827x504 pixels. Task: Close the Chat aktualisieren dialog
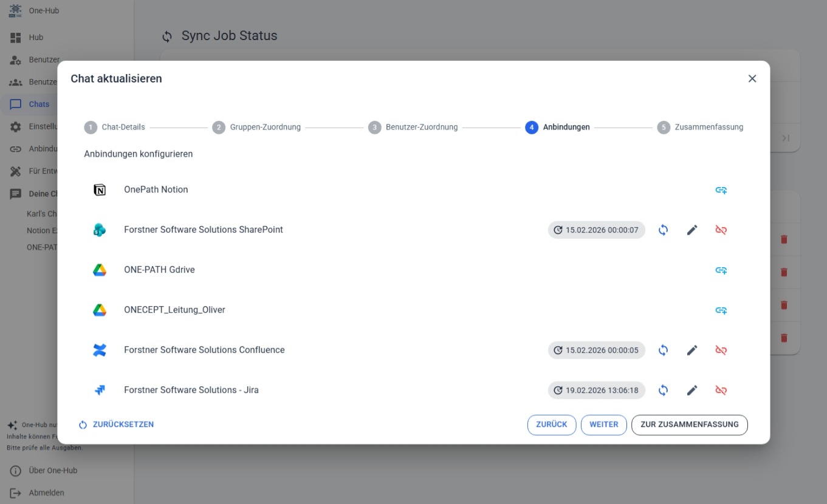pyautogui.click(x=752, y=79)
